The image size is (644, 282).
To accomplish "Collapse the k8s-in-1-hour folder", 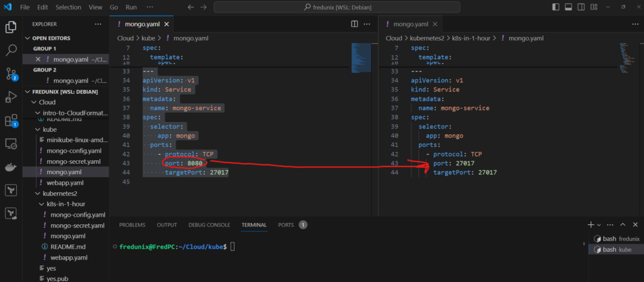I will [x=62, y=204].
